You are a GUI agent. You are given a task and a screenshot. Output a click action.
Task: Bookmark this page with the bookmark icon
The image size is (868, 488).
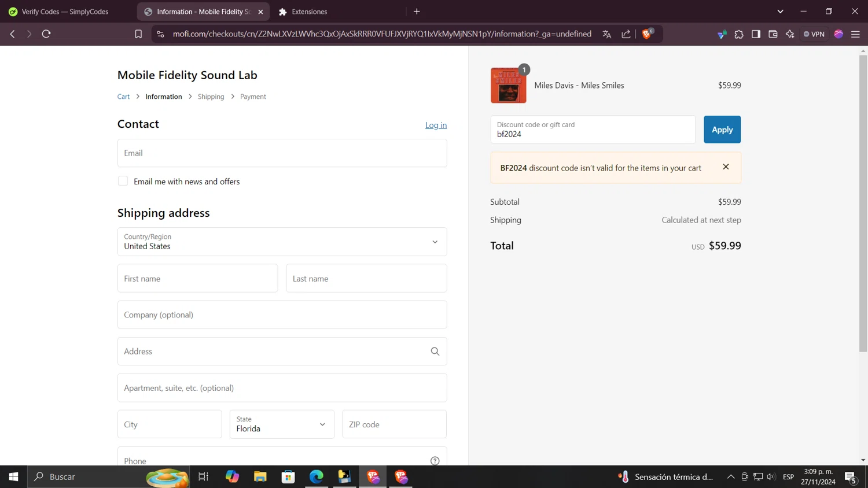click(138, 34)
